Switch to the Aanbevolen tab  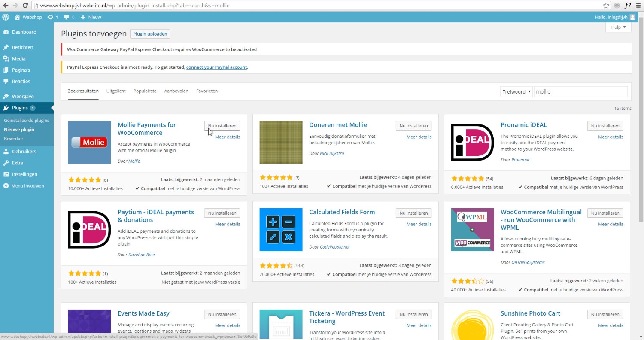(x=176, y=91)
